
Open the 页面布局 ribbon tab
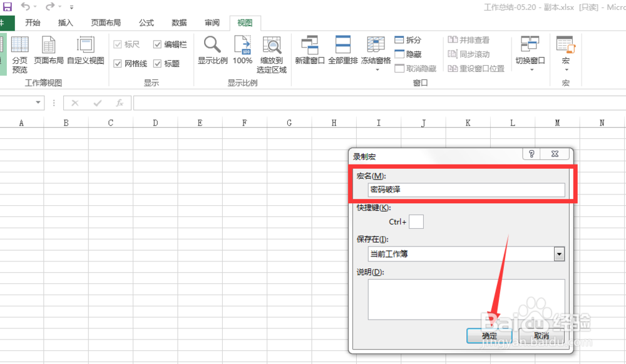click(x=106, y=23)
